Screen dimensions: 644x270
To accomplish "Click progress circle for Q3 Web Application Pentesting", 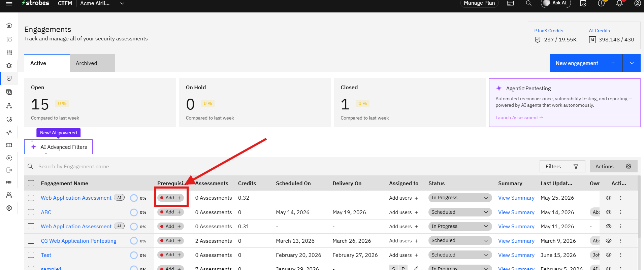I will click(134, 241).
